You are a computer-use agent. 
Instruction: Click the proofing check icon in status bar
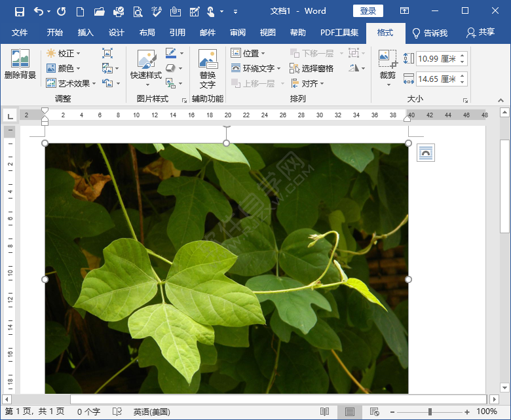(x=117, y=412)
